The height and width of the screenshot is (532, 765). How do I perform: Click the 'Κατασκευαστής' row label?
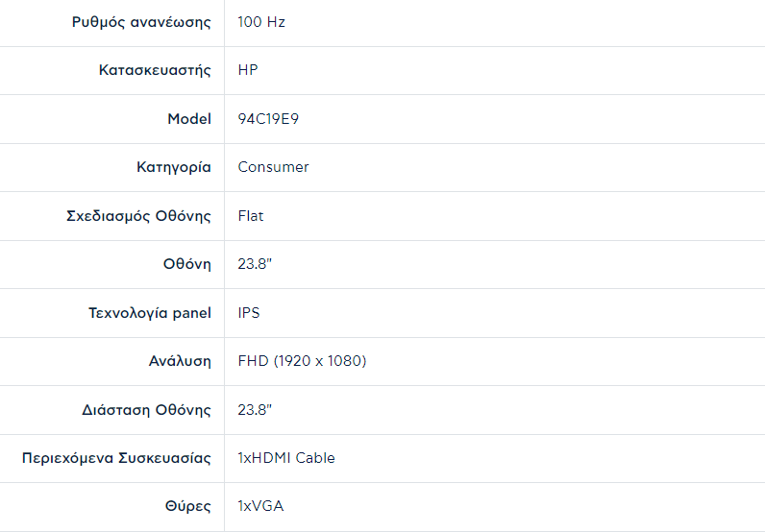coord(155,70)
